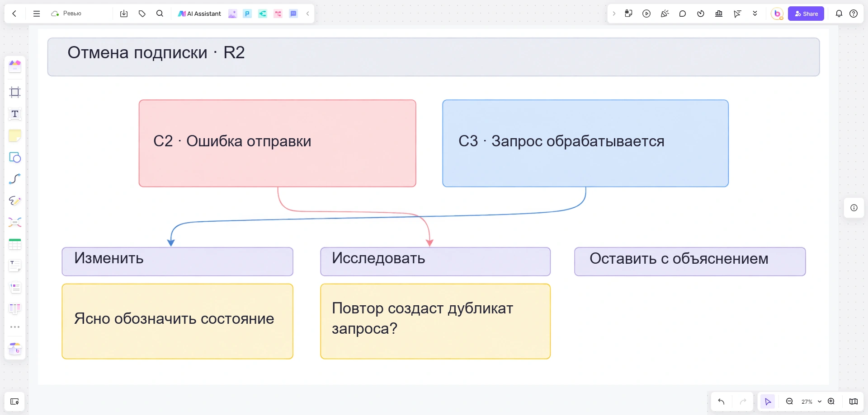Click the party popper celebration icon
The width and height of the screenshot is (868, 415).
click(665, 14)
